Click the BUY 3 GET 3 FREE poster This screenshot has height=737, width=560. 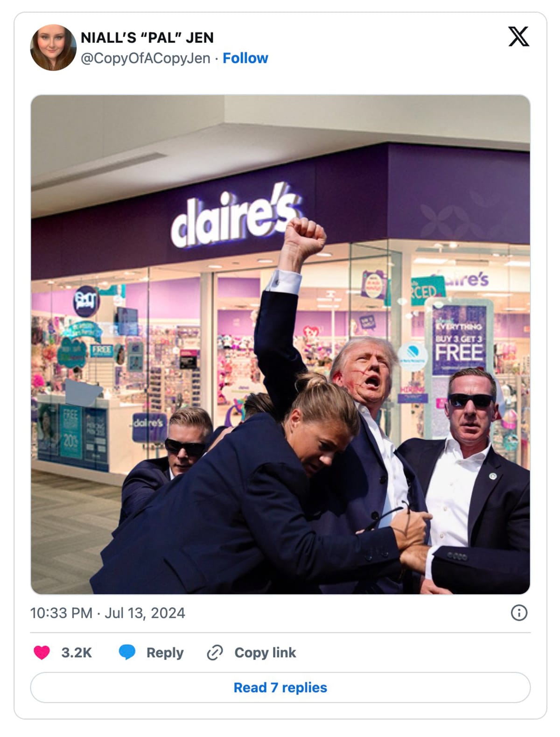pos(459,340)
